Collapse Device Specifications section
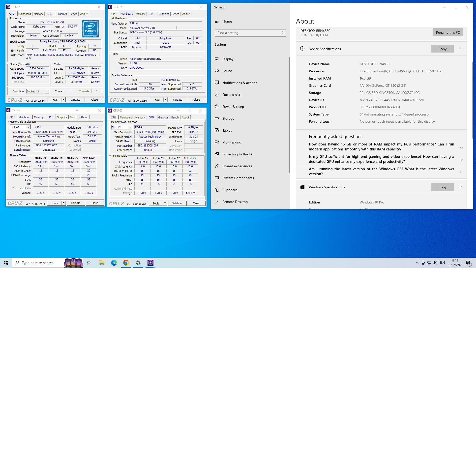 pos(461,49)
